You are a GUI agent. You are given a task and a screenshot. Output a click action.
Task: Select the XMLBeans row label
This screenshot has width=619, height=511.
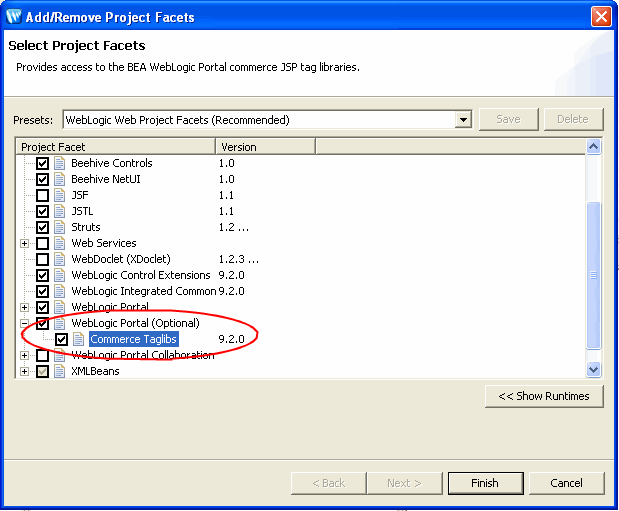click(x=95, y=371)
